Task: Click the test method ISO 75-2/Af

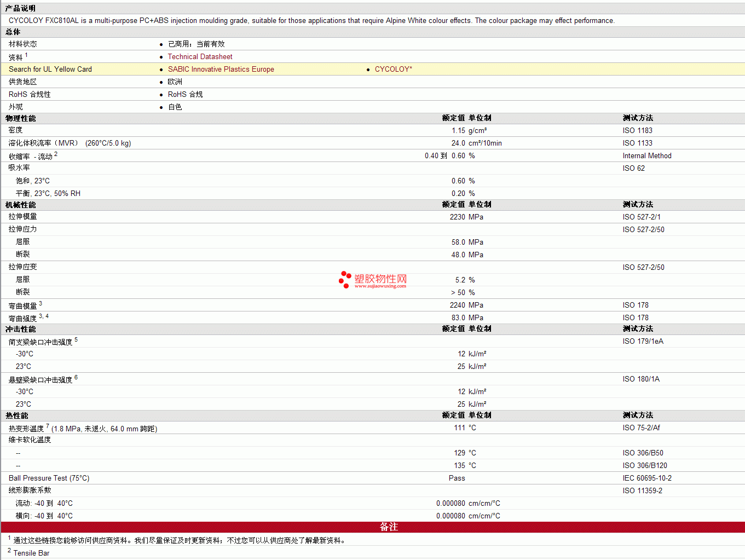Action: point(641,428)
